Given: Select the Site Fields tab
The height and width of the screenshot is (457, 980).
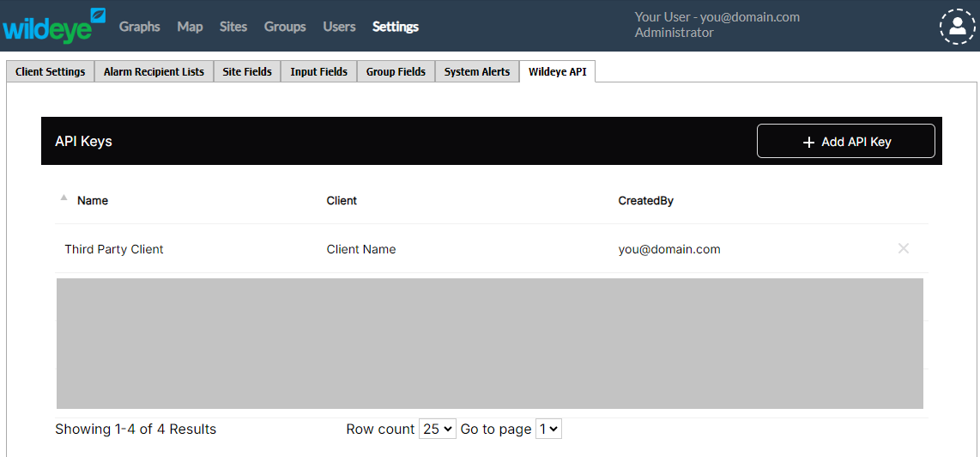Looking at the screenshot, I should [x=247, y=72].
